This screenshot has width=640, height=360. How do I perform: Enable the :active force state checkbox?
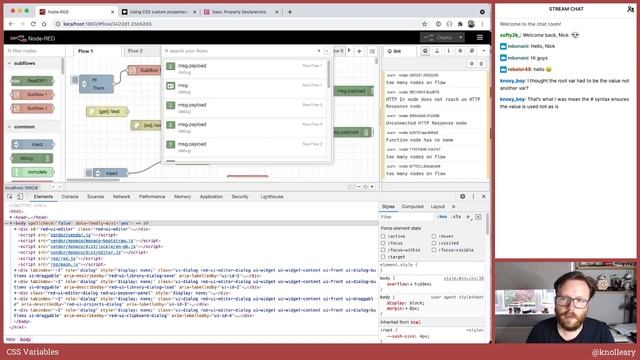383,236
